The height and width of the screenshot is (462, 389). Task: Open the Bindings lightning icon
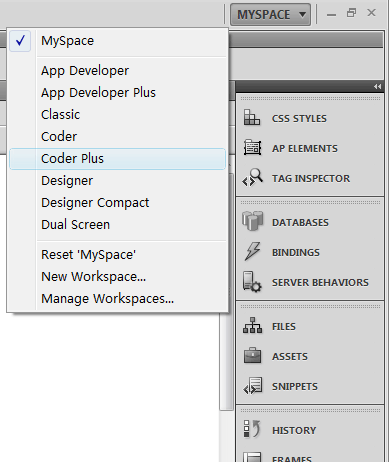coord(252,251)
